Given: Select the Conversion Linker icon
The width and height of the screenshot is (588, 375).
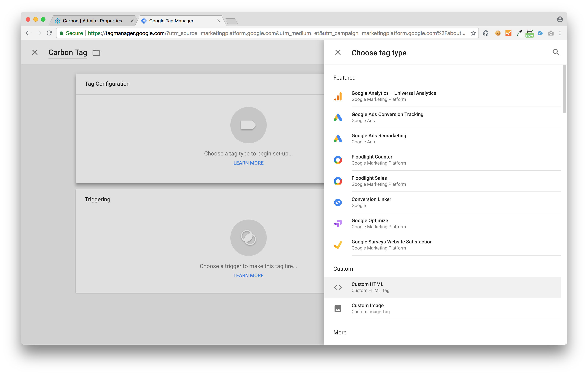Looking at the screenshot, I should click(338, 202).
